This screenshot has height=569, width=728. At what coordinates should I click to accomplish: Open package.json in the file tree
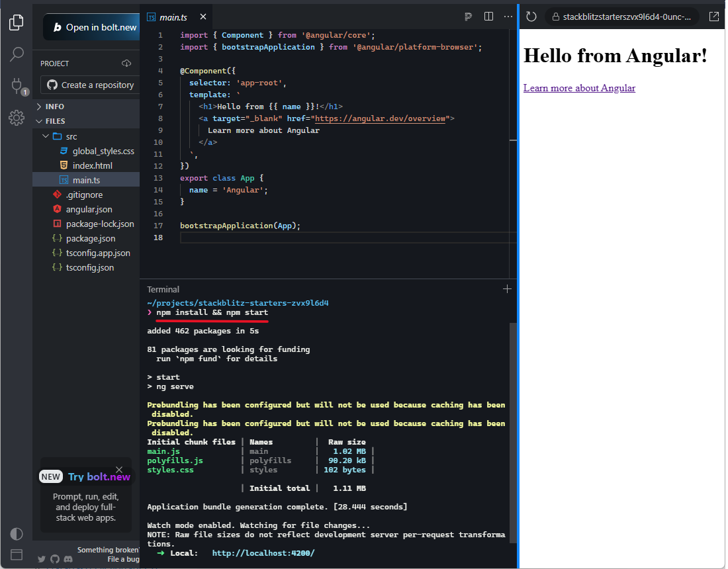(x=90, y=238)
